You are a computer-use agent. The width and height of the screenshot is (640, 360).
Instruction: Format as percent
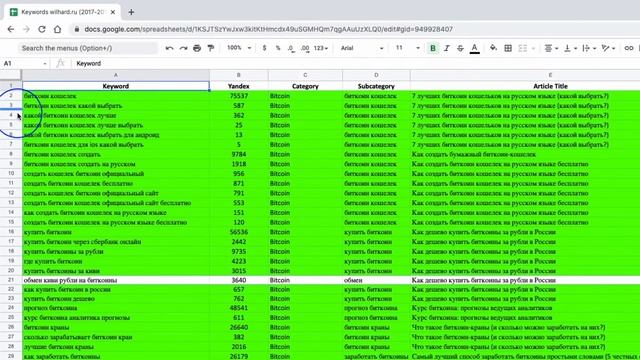coord(278,48)
